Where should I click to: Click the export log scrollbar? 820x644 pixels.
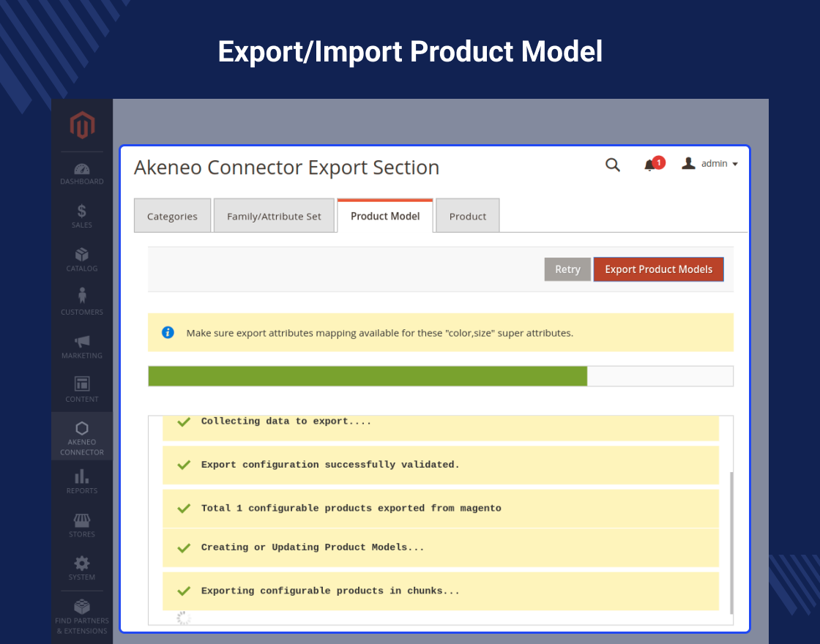pos(731,542)
